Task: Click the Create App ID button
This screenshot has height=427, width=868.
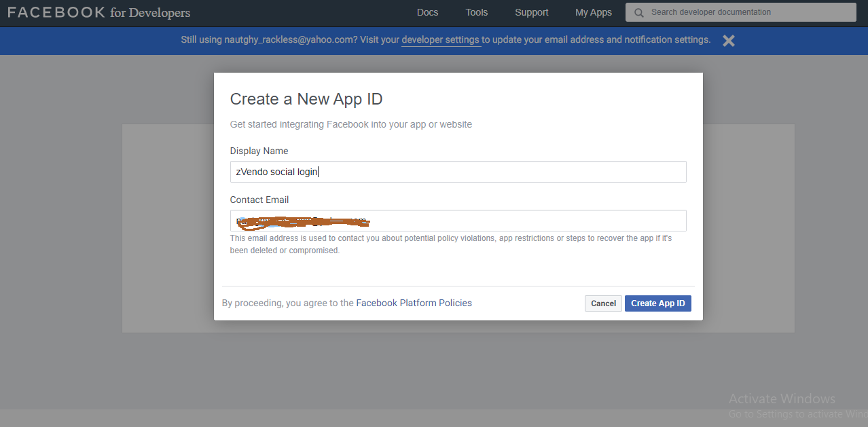Action: click(x=658, y=303)
